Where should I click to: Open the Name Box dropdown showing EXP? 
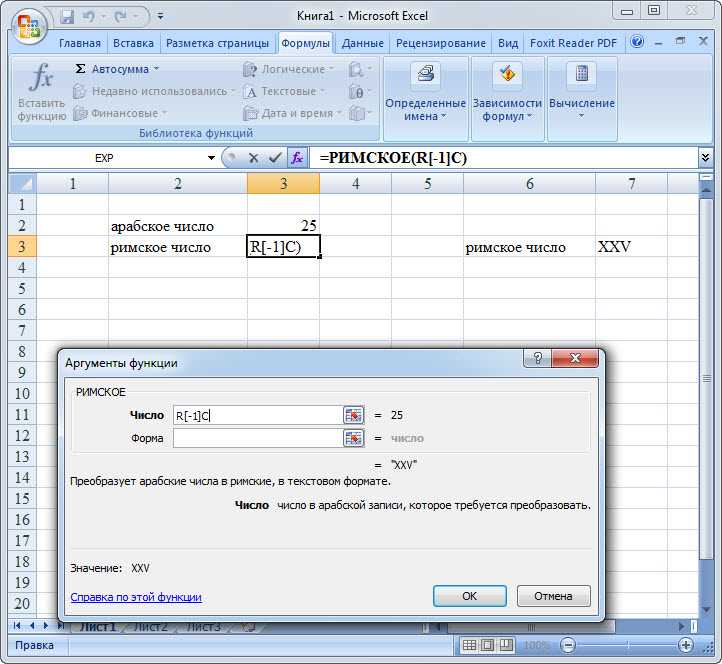tap(211, 158)
